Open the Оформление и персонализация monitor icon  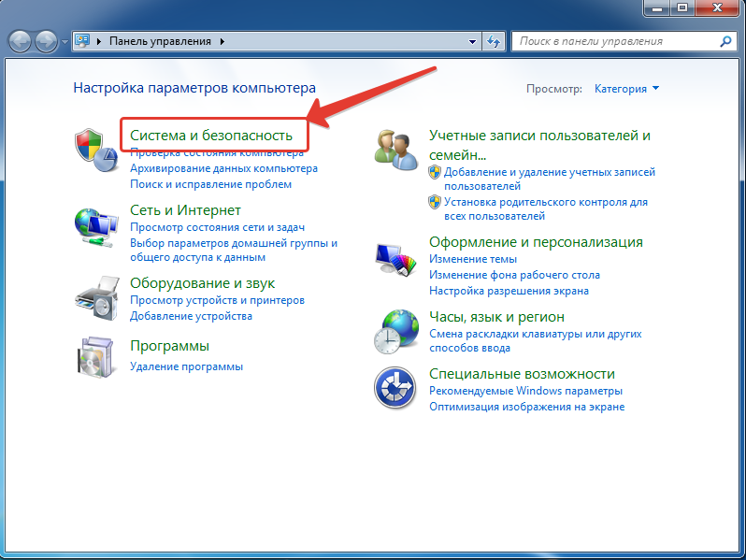[395, 259]
